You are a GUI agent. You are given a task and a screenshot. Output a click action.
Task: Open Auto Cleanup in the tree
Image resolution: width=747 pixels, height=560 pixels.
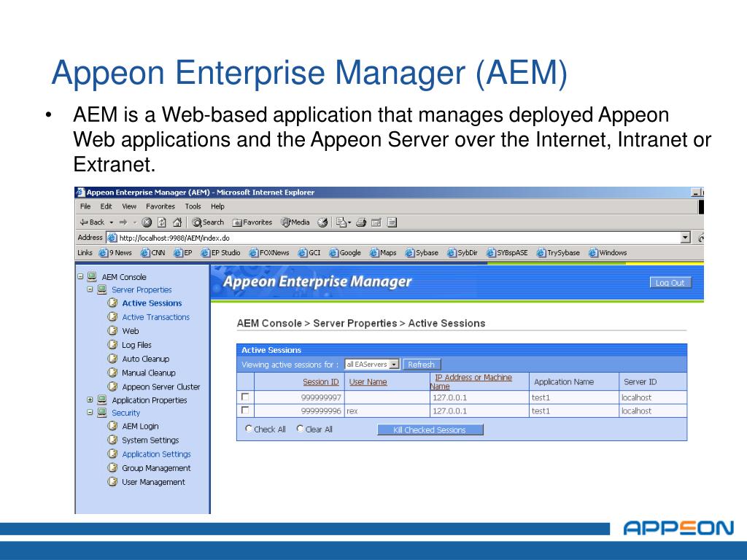[145, 359]
